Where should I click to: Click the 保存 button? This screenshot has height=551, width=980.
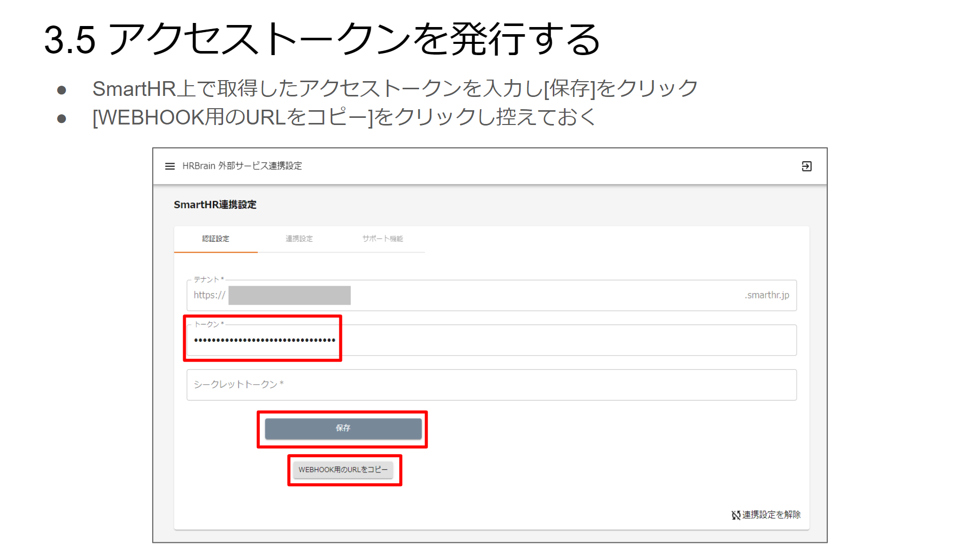[x=343, y=429]
